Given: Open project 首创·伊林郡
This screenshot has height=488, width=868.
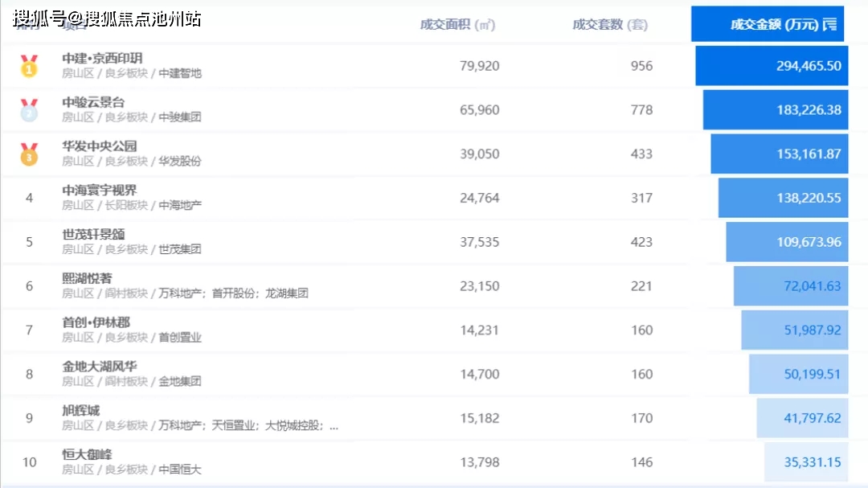Looking at the screenshot, I should click(x=96, y=322).
